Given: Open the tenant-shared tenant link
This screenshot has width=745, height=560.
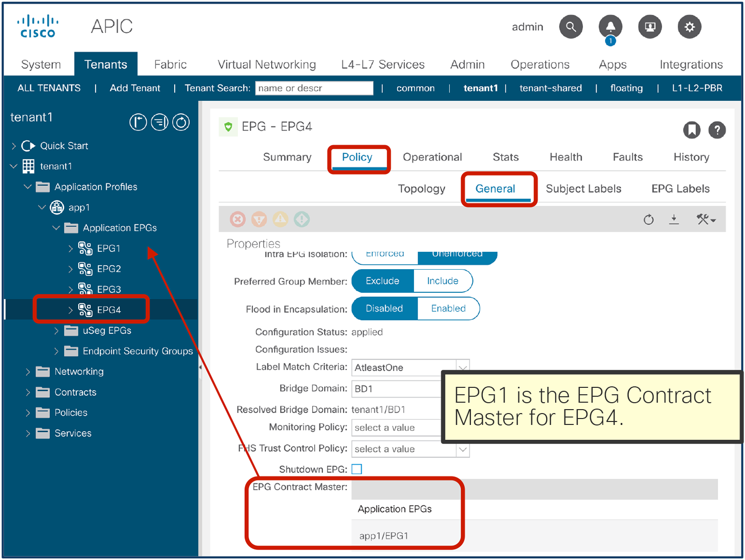Looking at the screenshot, I should tap(551, 88).
